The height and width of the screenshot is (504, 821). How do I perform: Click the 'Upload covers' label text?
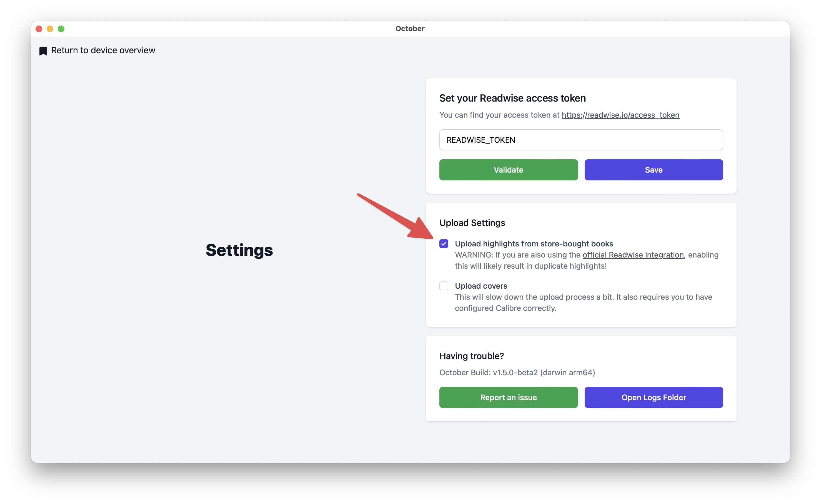481,286
